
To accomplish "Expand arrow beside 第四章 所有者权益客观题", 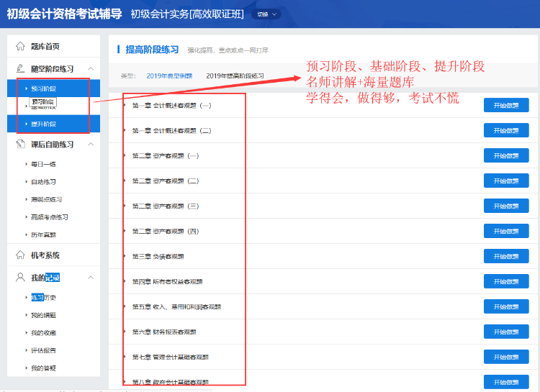I will click(126, 282).
